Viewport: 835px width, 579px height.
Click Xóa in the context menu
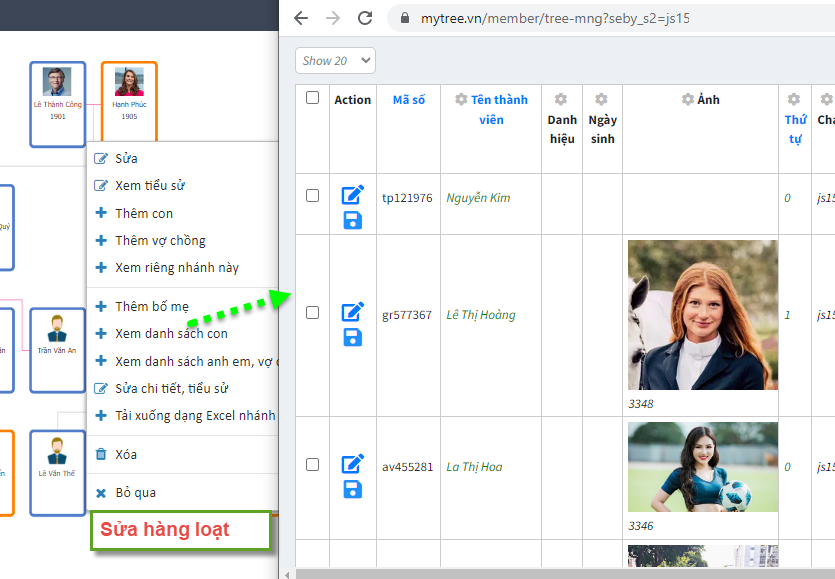126,455
